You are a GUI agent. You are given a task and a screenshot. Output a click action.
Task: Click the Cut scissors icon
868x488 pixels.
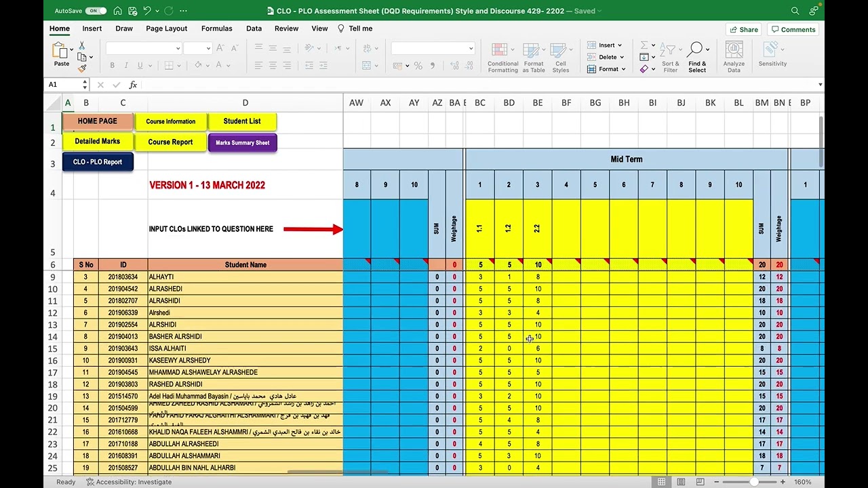[81, 45]
